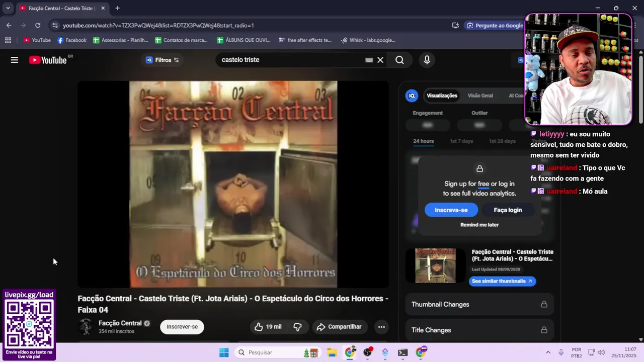Viewport: 644px width, 362px height.
Task: Open the ÁLBUNS QUE OUVI... bookmark
Action: pyautogui.click(x=244, y=40)
